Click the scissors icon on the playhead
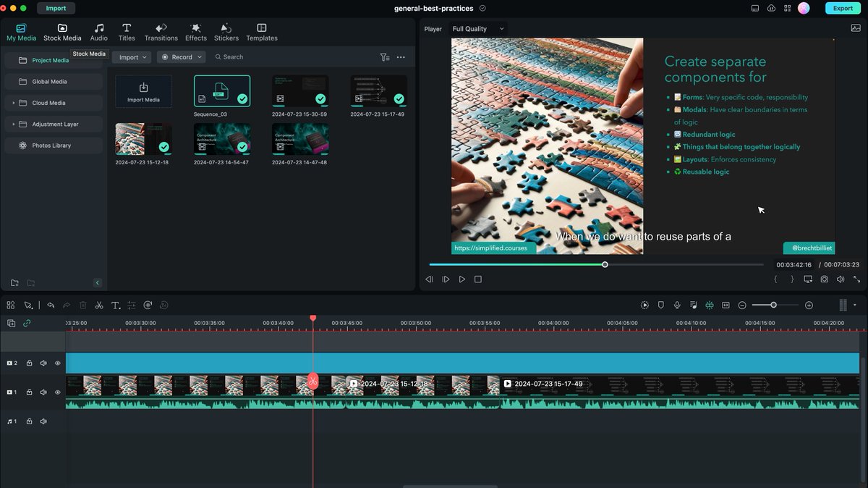 [313, 381]
